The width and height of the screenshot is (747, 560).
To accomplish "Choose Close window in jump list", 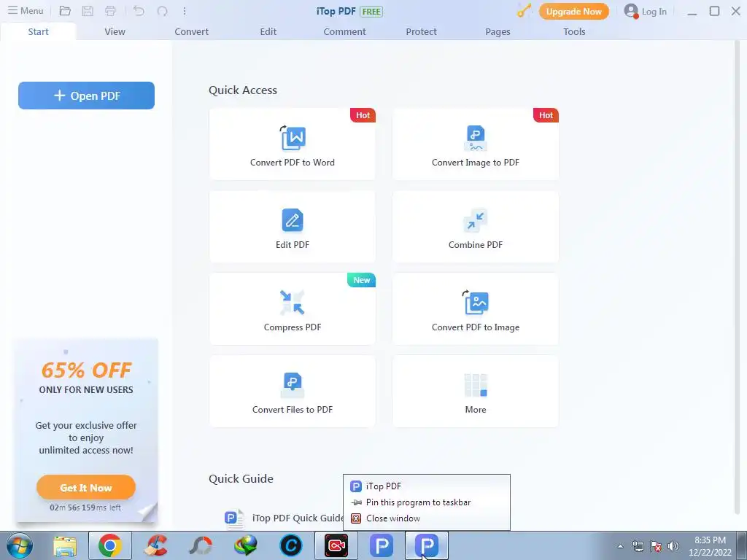I will click(x=426, y=518).
